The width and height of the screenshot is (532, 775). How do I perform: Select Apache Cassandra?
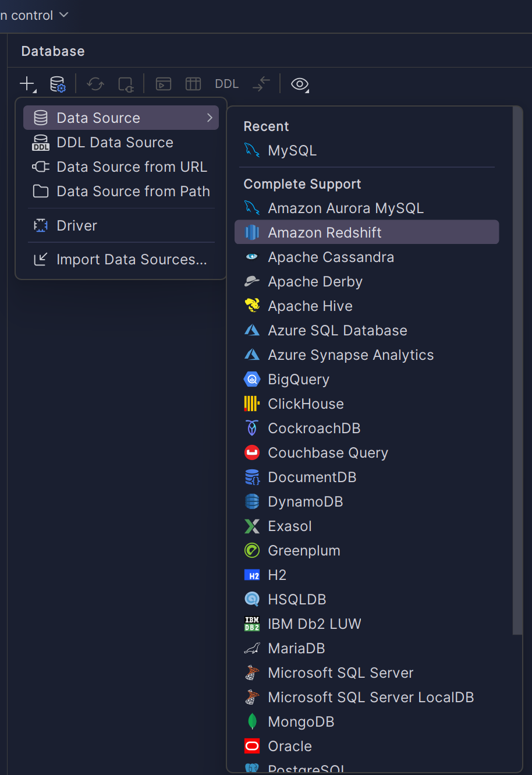tap(367, 257)
